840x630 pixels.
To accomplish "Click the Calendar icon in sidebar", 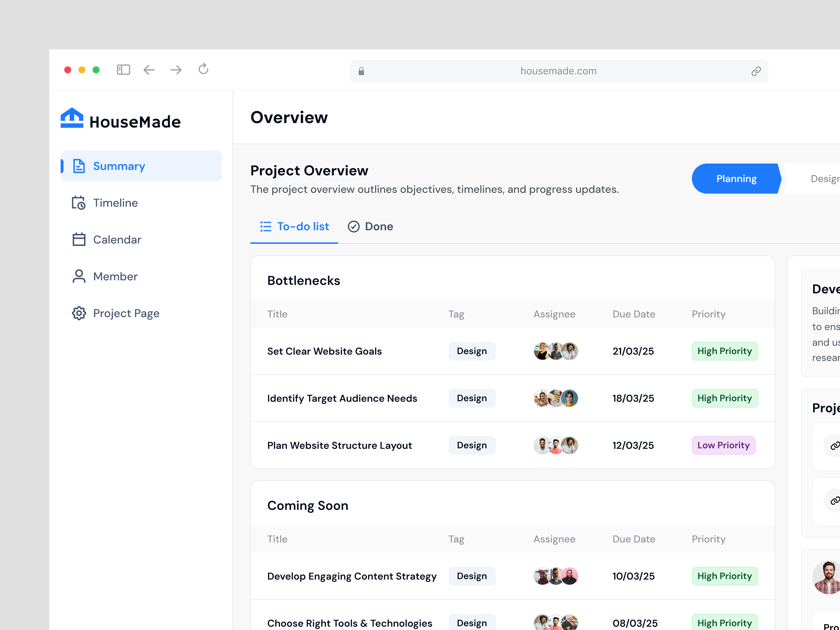I will click(x=79, y=239).
